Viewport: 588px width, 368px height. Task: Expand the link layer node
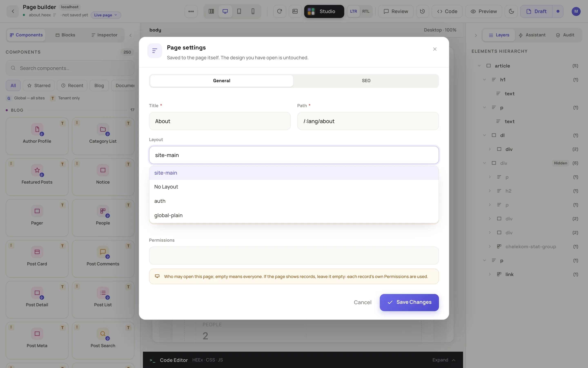(x=490, y=274)
